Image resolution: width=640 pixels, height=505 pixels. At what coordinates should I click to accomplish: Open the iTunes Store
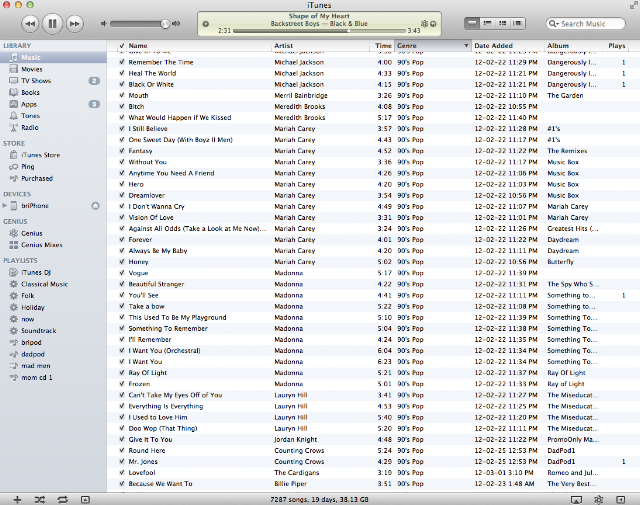click(53, 155)
